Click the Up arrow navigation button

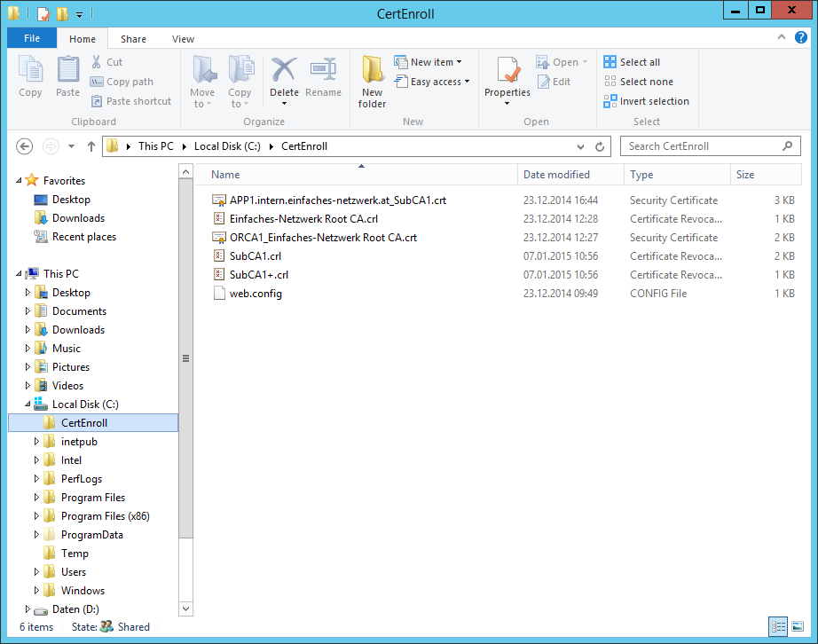coord(90,146)
